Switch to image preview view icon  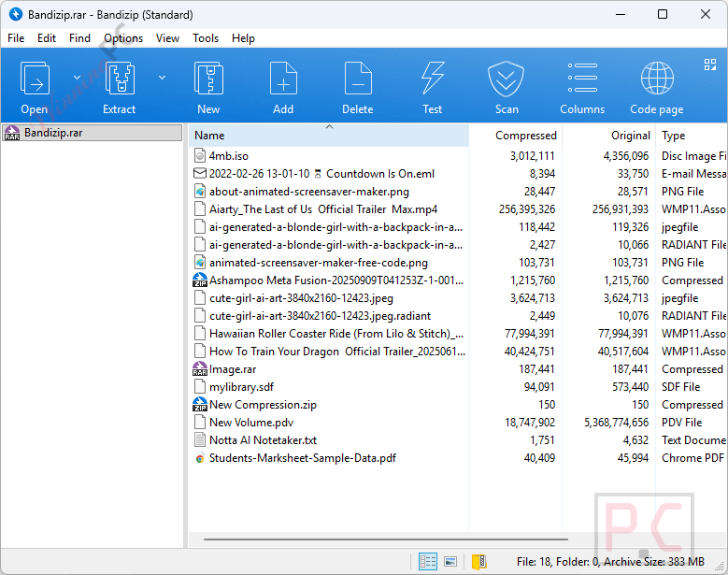point(450,562)
